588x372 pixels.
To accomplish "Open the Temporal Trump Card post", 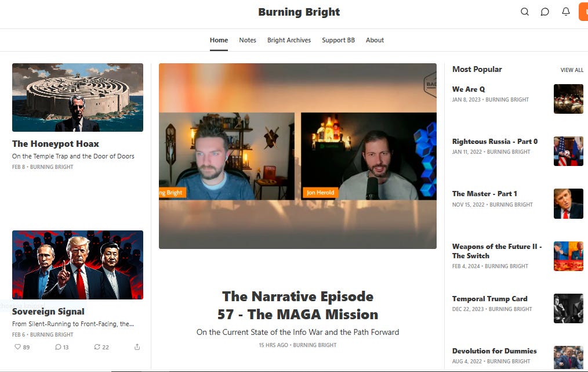I will [x=489, y=299].
